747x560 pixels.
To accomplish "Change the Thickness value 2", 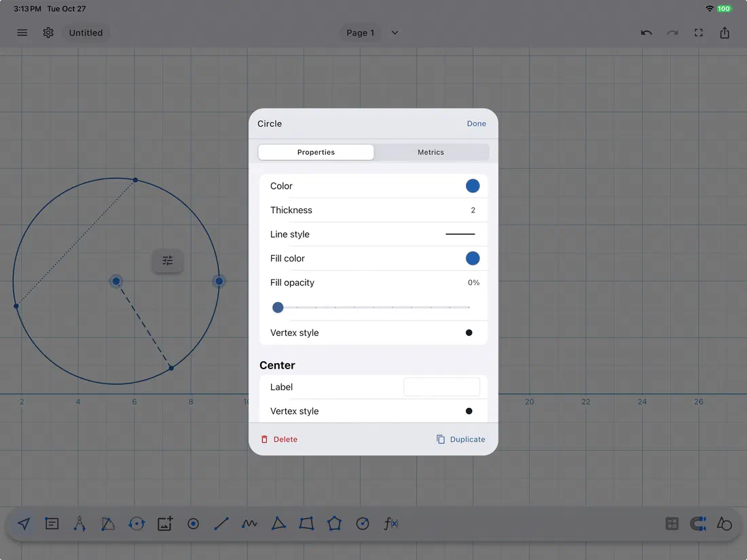I will [473, 210].
